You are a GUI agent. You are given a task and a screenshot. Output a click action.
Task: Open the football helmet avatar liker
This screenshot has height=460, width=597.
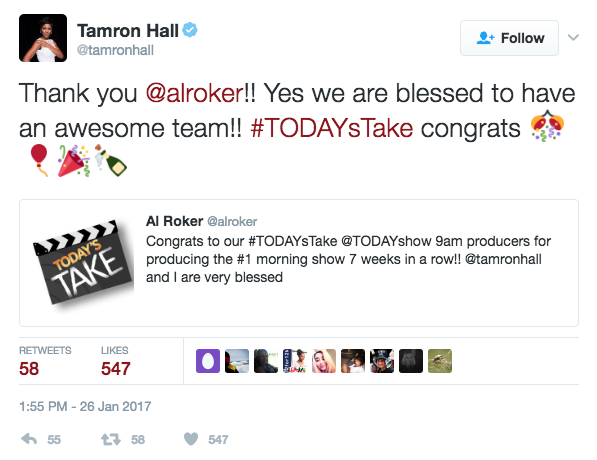coord(382,361)
